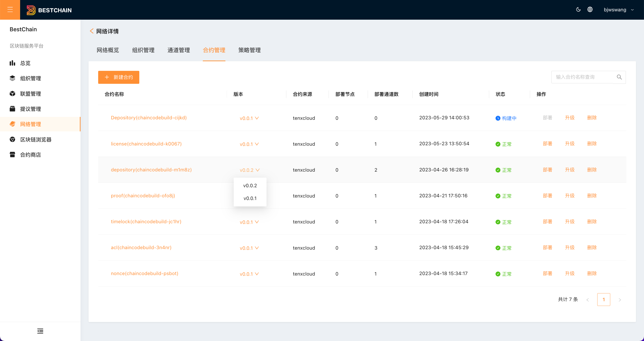
Task: Switch to the 网络概览 tab
Action: tap(108, 50)
